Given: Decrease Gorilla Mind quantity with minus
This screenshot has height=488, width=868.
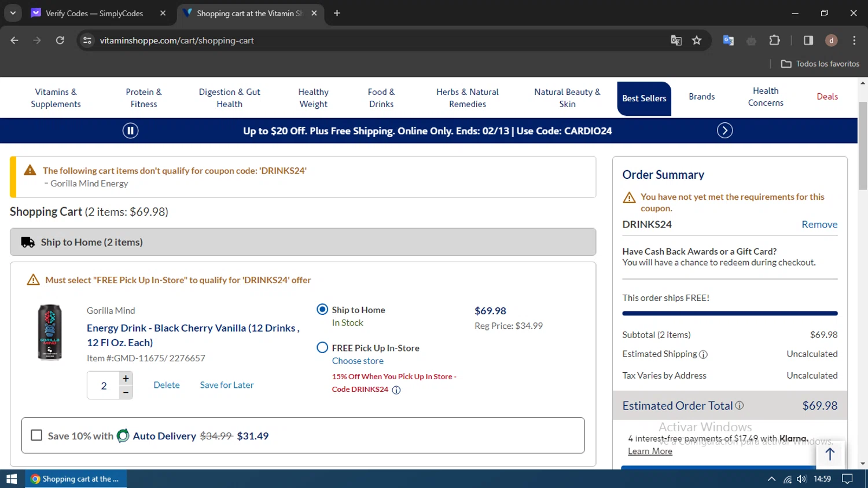Looking at the screenshot, I should click(126, 392).
